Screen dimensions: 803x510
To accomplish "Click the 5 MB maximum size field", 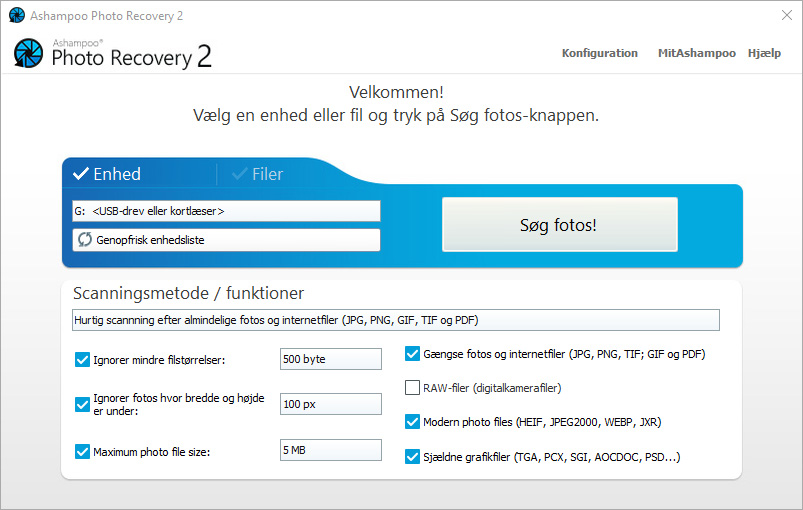I will tap(330, 451).
